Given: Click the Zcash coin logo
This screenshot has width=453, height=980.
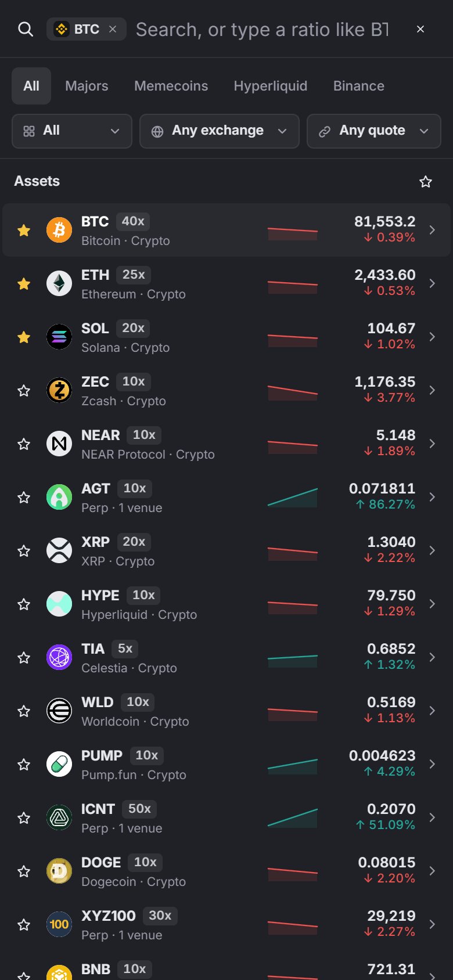Looking at the screenshot, I should click(x=59, y=390).
